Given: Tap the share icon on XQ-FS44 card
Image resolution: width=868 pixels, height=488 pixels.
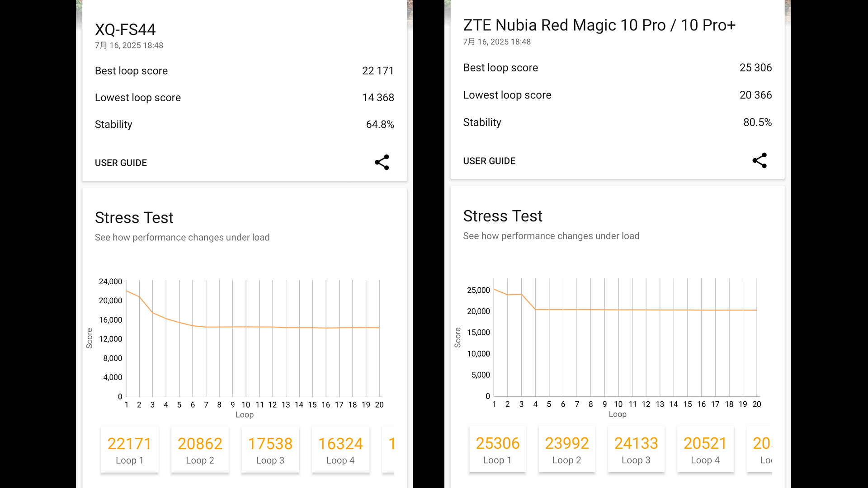Looking at the screenshot, I should (382, 162).
